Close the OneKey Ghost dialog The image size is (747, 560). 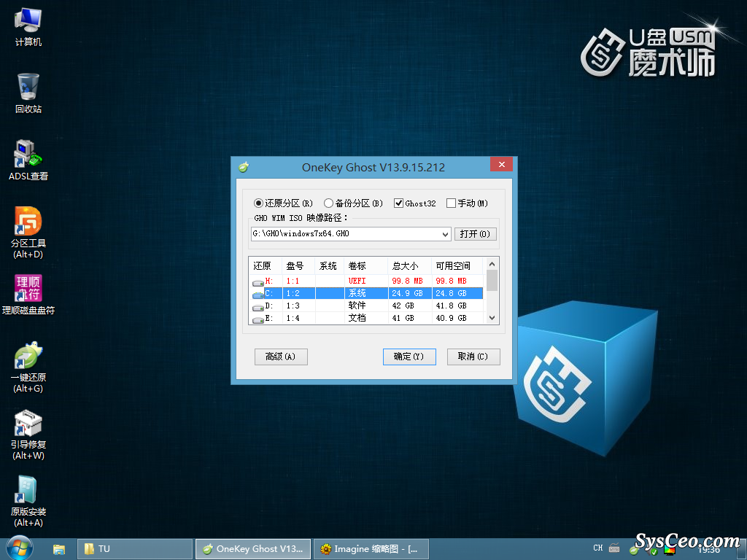point(501,164)
